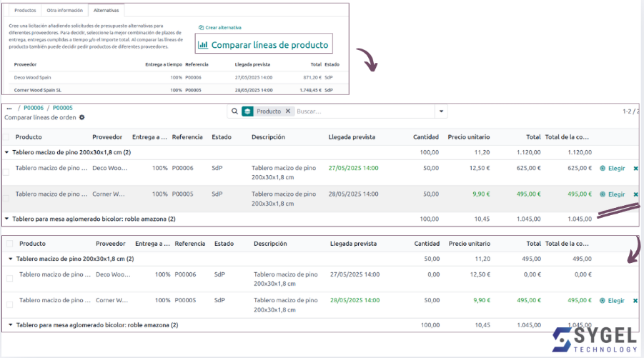The image size is (644, 358).
Task: Click the icon beside Crear alternativa
Action: [x=201, y=27]
